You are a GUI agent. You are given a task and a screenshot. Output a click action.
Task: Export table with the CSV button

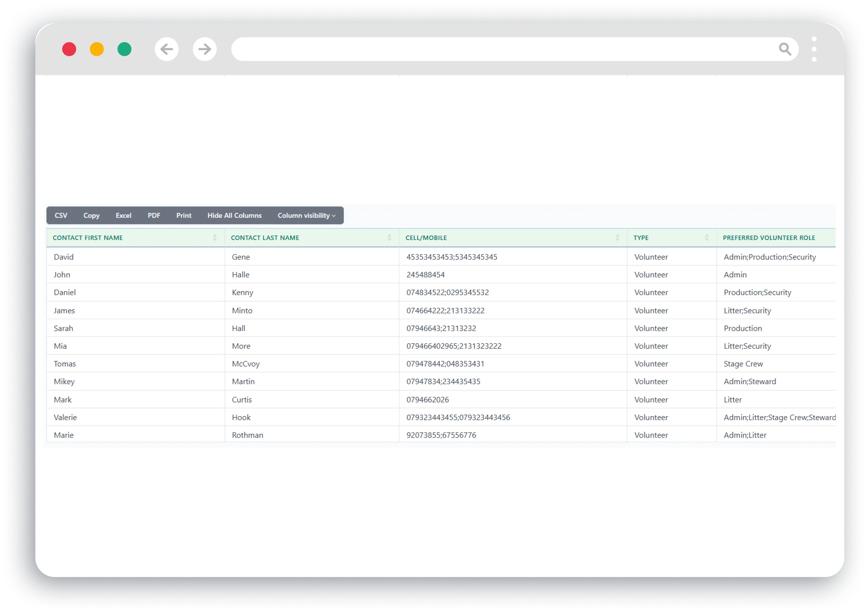[61, 215]
